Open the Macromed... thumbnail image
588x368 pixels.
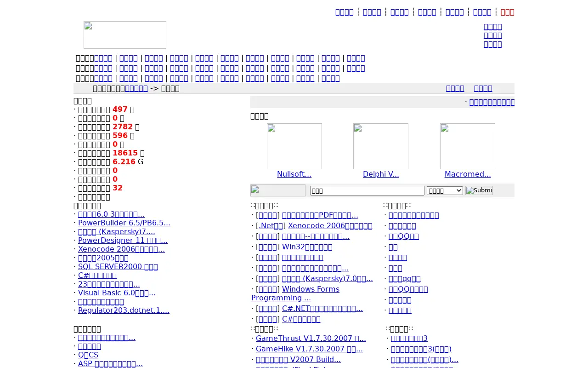(x=468, y=146)
